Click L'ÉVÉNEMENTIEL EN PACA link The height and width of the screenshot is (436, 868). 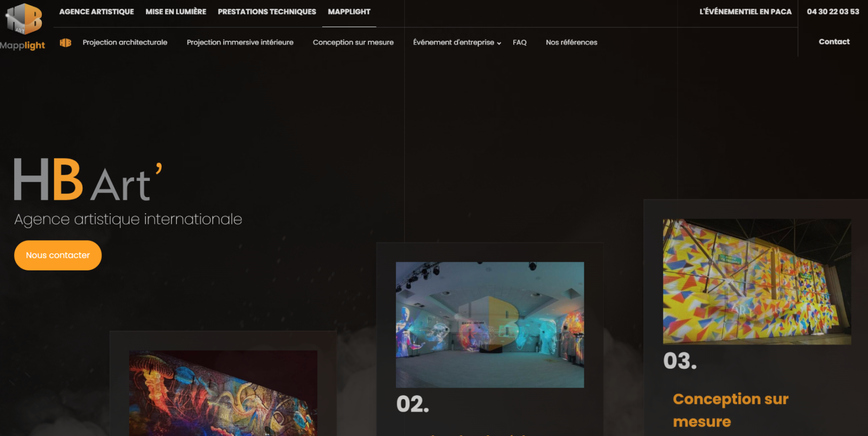tap(745, 11)
